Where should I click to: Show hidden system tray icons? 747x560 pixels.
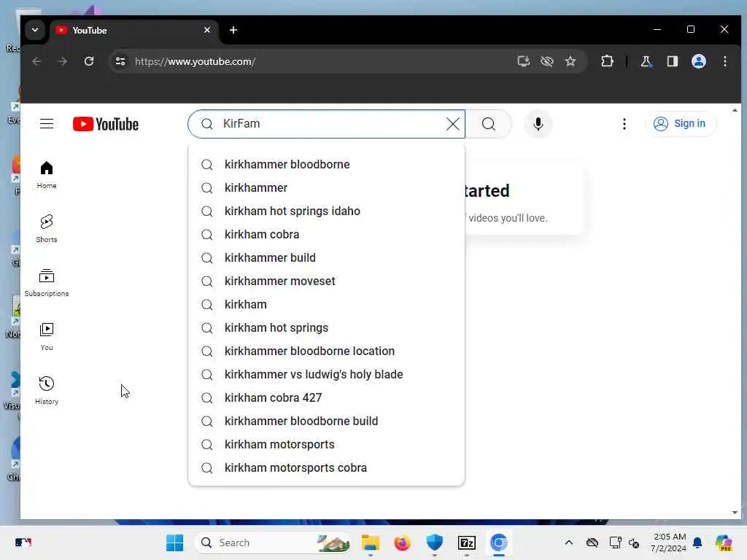[x=569, y=542]
